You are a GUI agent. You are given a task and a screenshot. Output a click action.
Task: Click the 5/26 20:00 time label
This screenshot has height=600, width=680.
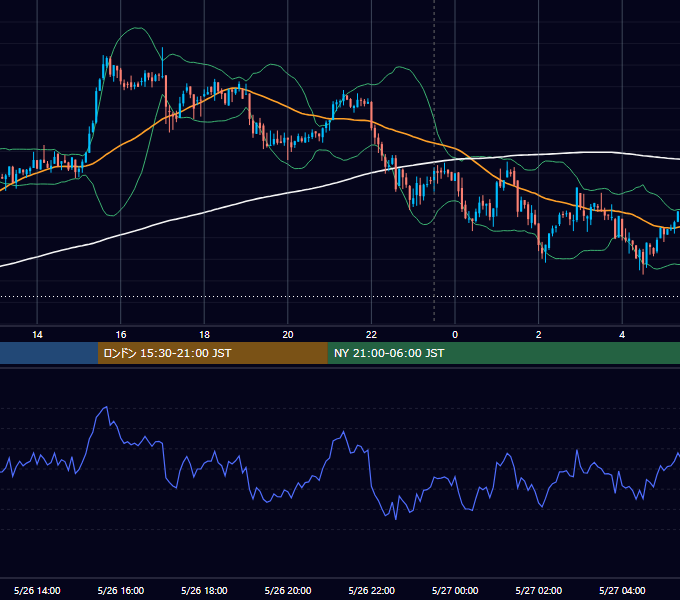288,590
